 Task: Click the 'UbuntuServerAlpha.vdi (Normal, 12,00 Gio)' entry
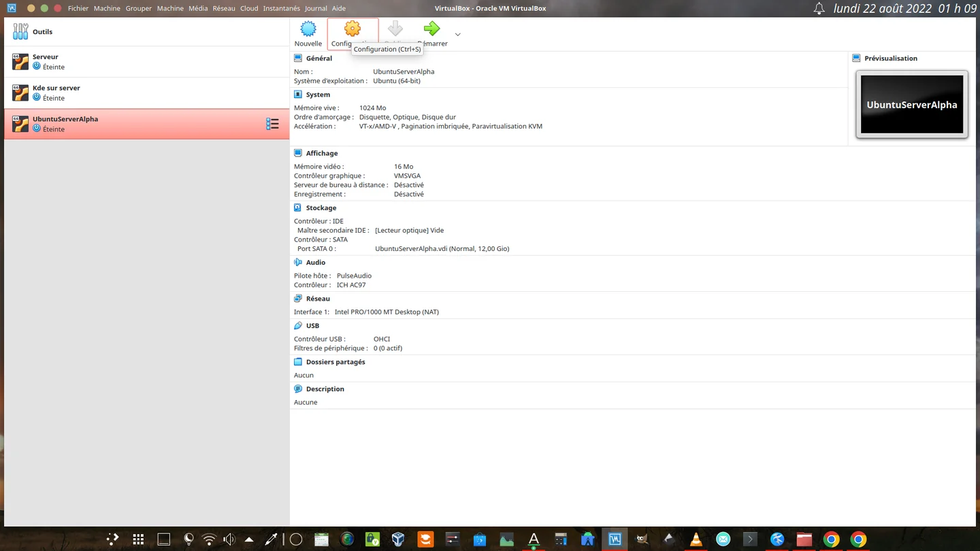[x=442, y=249]
